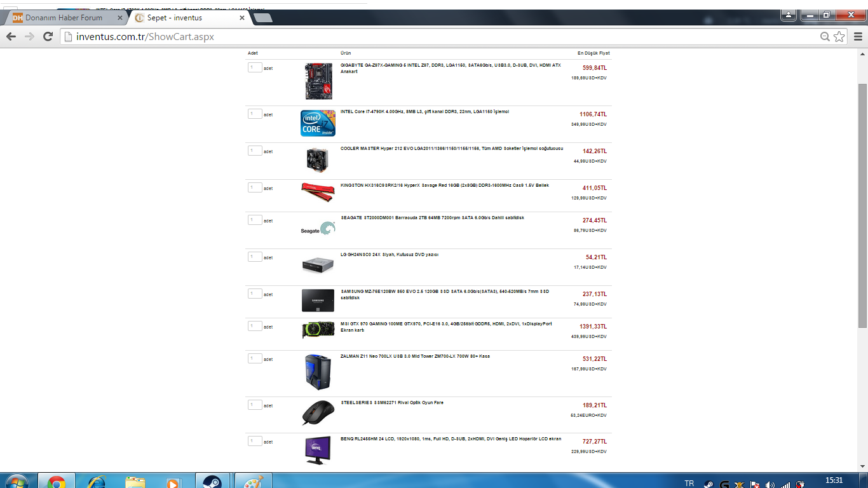Select the Sepet - inventus tab
Viewport: 868px width, 488px height.
[x=189, y=18]
